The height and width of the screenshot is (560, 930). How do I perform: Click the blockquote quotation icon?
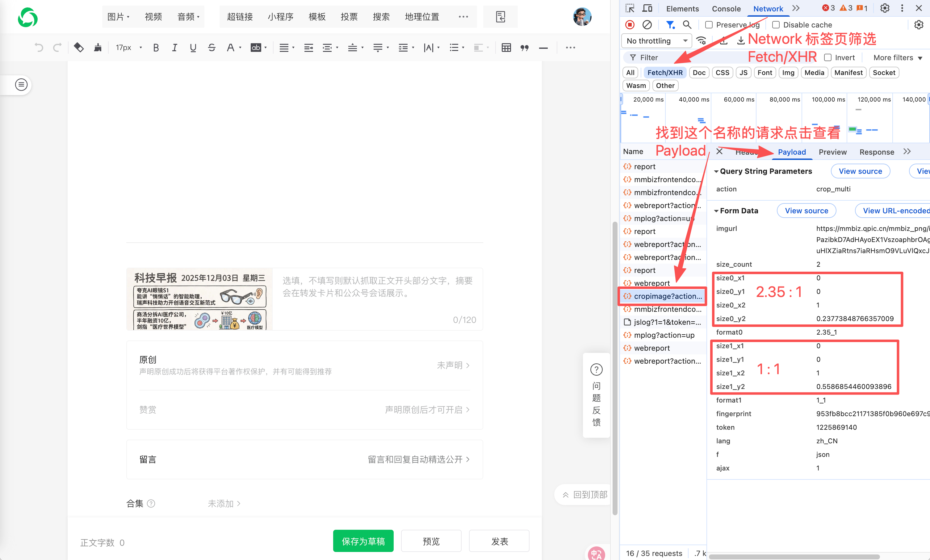pos(525,48)
